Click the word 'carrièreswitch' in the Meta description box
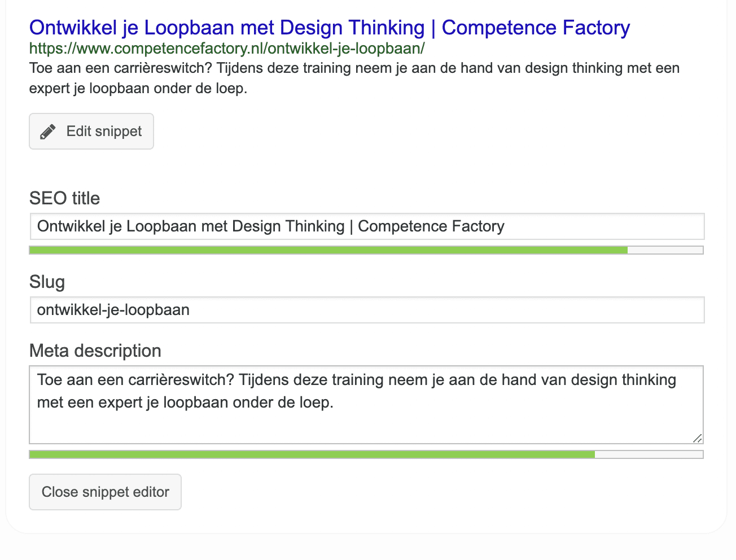The image size is (736, 560). (181, 379)
